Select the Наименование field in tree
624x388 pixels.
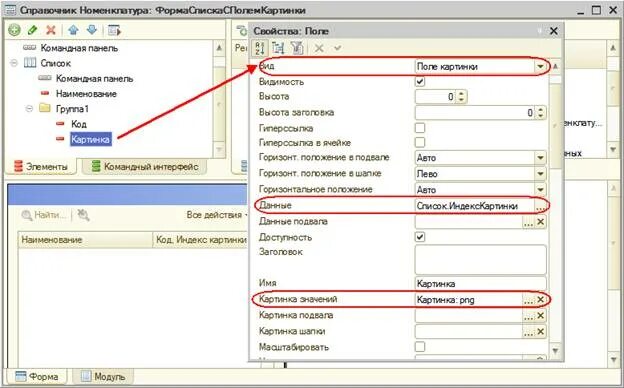point(86,94)
